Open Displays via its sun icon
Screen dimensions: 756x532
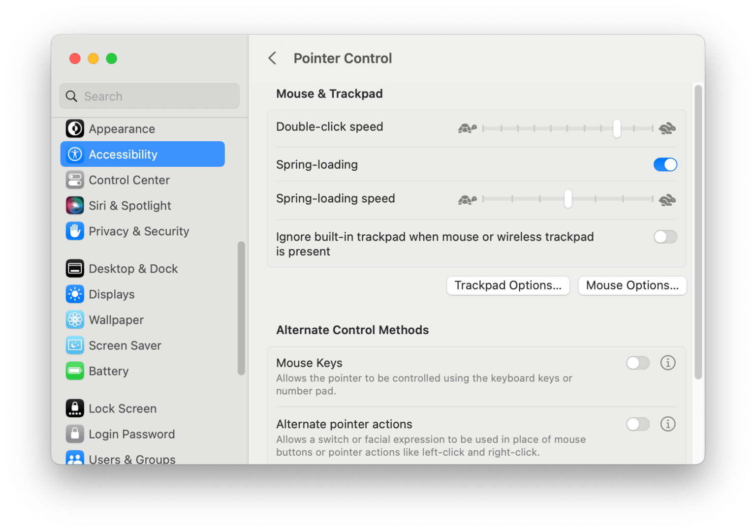(x=75, y=294)
